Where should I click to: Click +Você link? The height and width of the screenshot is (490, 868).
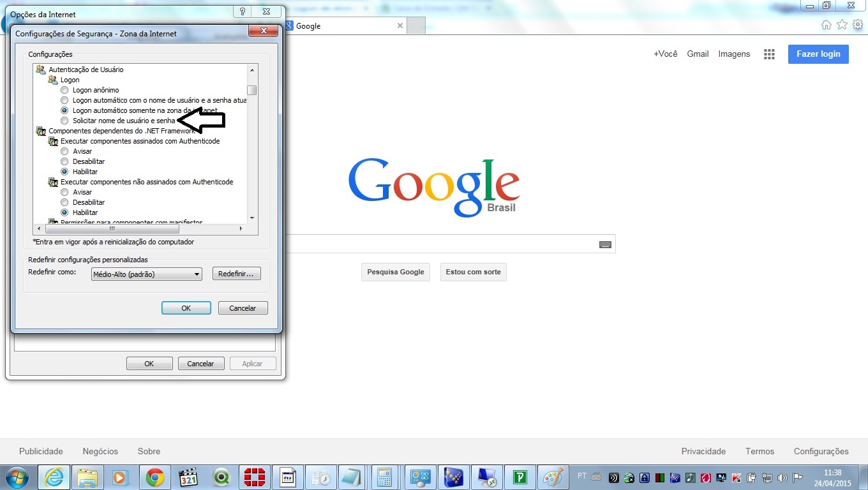tap(665, 54)
